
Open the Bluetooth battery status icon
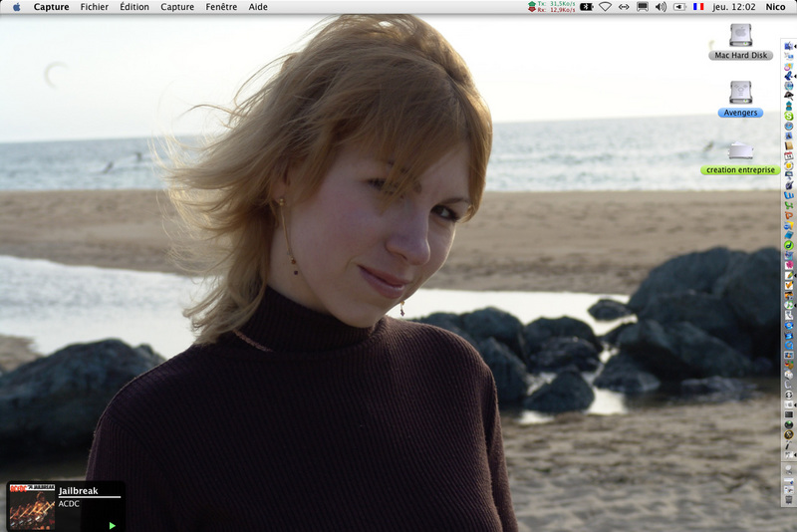pos(587,7)
